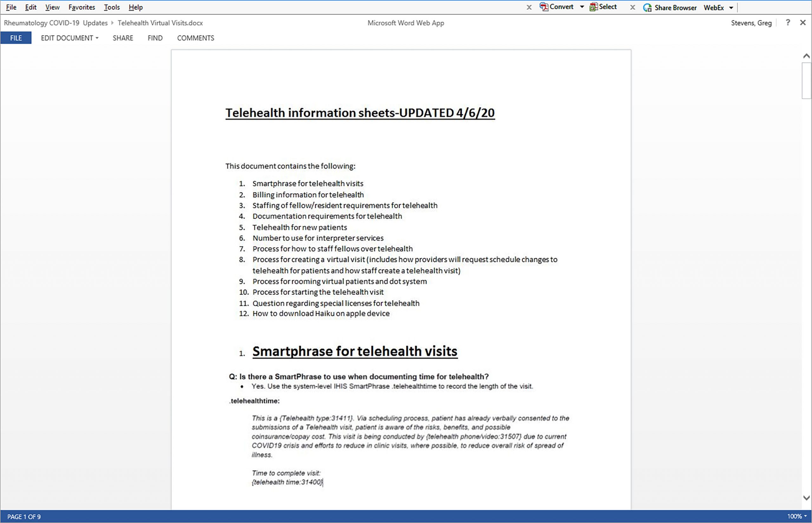The image size is (812, 523).
Task: Dismiss the Share Browser toolbar with its X
Action: click(x=632, y=8)
